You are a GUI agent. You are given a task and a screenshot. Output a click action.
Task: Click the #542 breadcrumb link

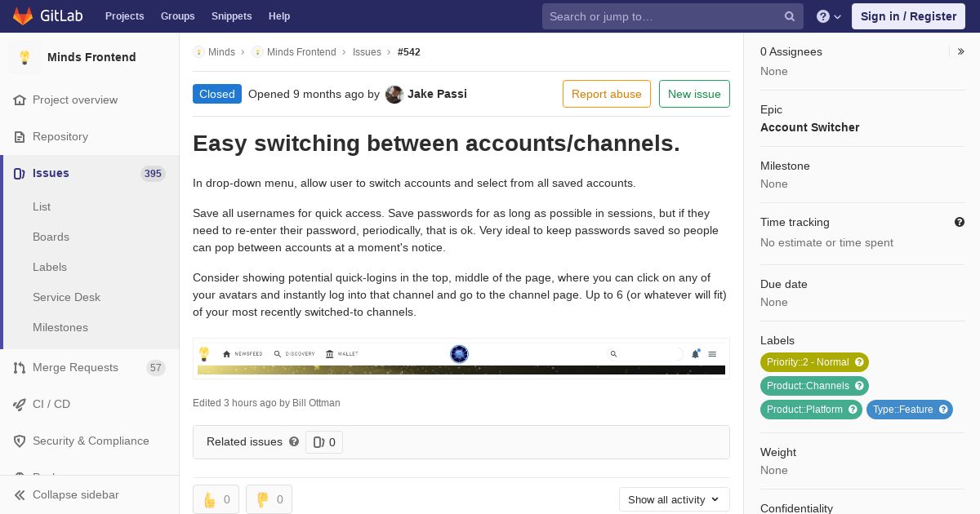(x=409, y=51)
